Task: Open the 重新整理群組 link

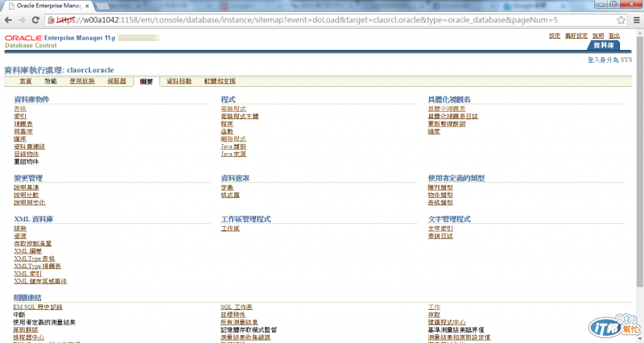Action: pos(447,124)
